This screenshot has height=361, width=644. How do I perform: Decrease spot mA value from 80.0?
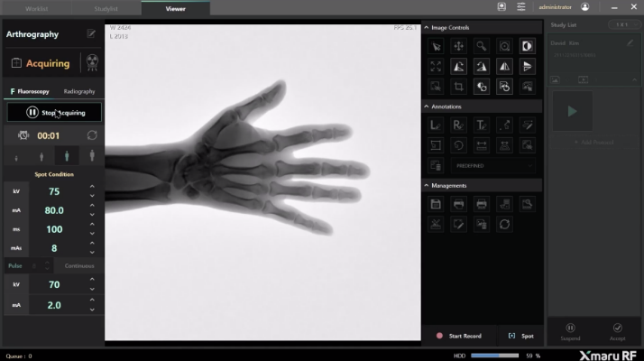pyautogui.click(x=92, y=215)
